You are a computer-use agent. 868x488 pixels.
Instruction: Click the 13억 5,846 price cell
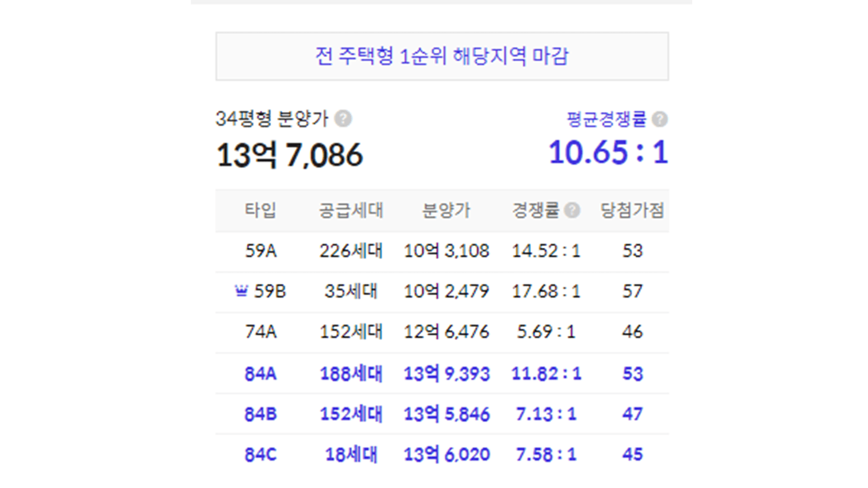click(x=447, y=414)
